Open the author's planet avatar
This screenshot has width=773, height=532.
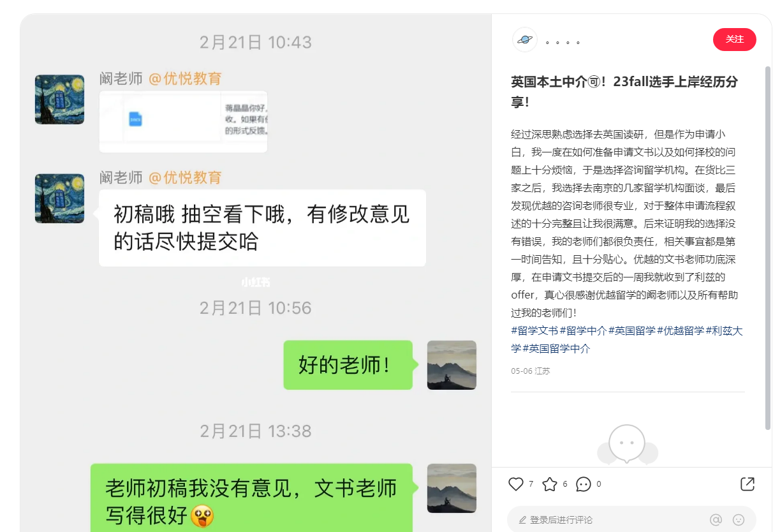click(x=525, y=40)
